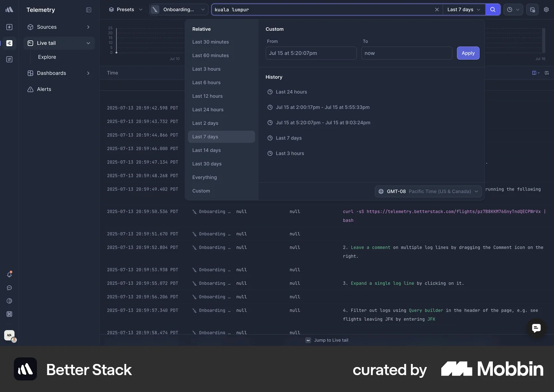Click the Better Stack logo icon top-left
This screenshot has width=554, height=392.
[9, 10]
